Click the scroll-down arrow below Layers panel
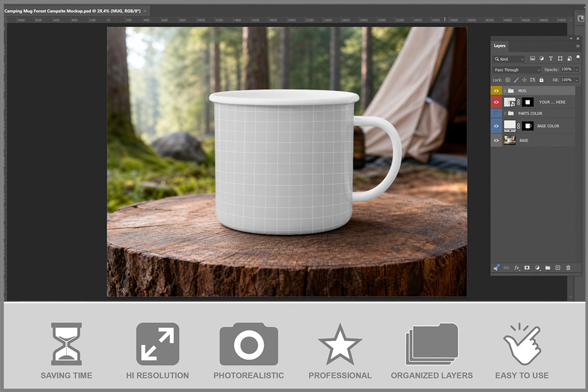 click(x=570, y=297)
